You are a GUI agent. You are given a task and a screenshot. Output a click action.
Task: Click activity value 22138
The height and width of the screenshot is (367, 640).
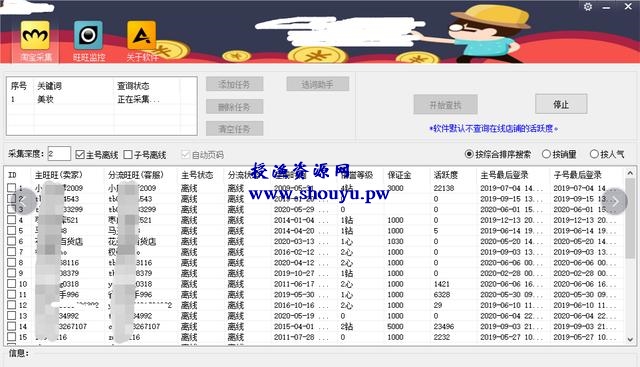pos(444,188)
